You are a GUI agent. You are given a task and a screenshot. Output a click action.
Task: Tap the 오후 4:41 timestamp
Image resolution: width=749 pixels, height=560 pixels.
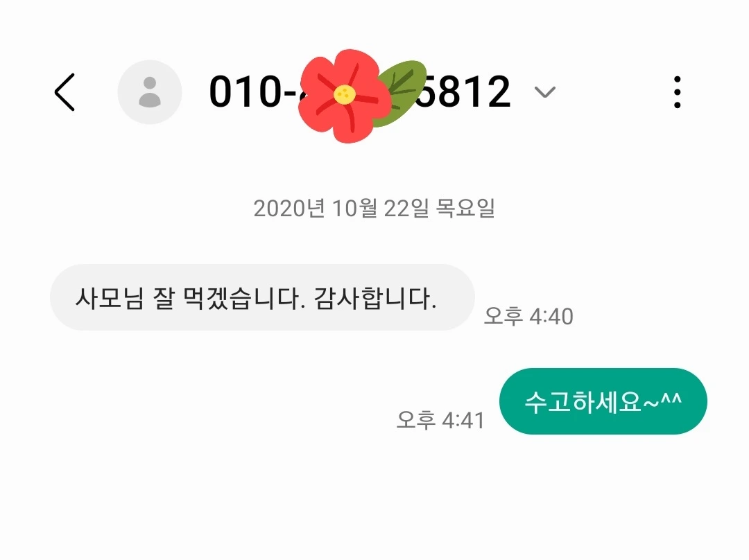(x=440, y=421)
